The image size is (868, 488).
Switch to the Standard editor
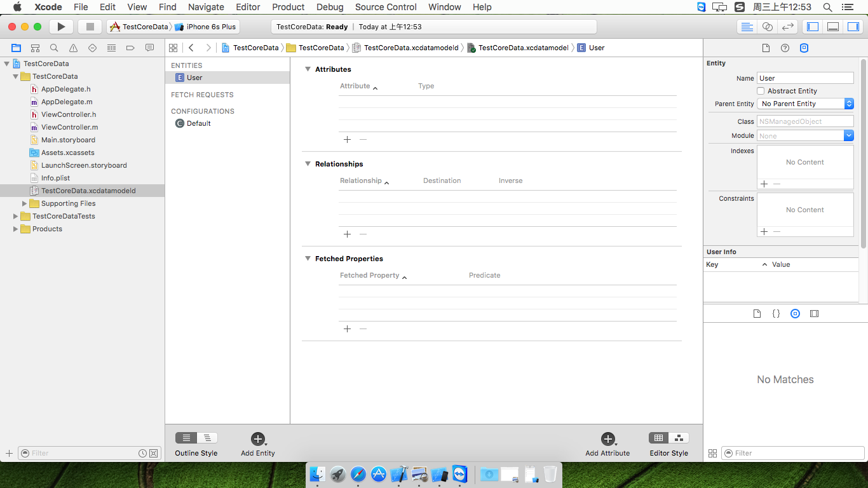[747, 27]
